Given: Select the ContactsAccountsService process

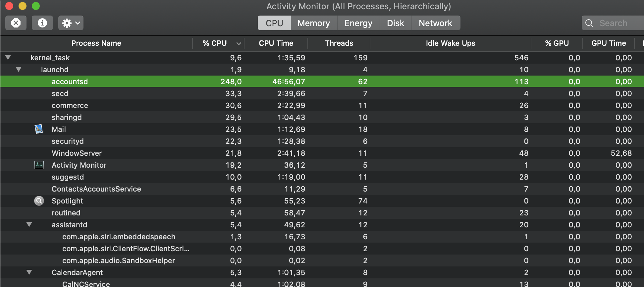Looking at the screenshot, I should (x=322, y=189).
